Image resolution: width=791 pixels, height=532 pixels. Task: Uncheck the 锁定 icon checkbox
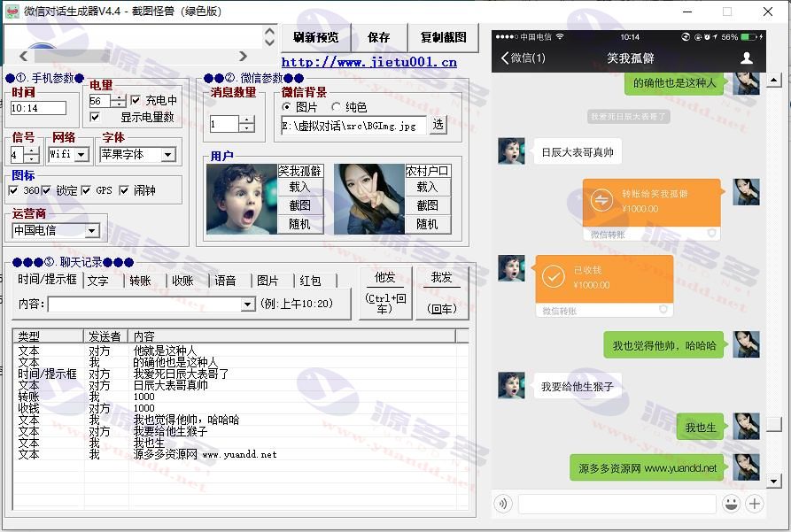click(46, 190)
